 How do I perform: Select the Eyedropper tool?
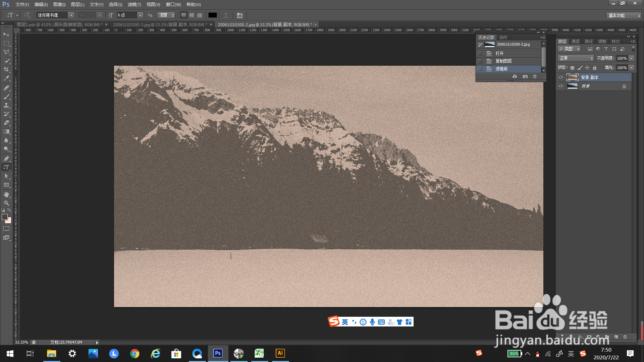pos(6,78)
